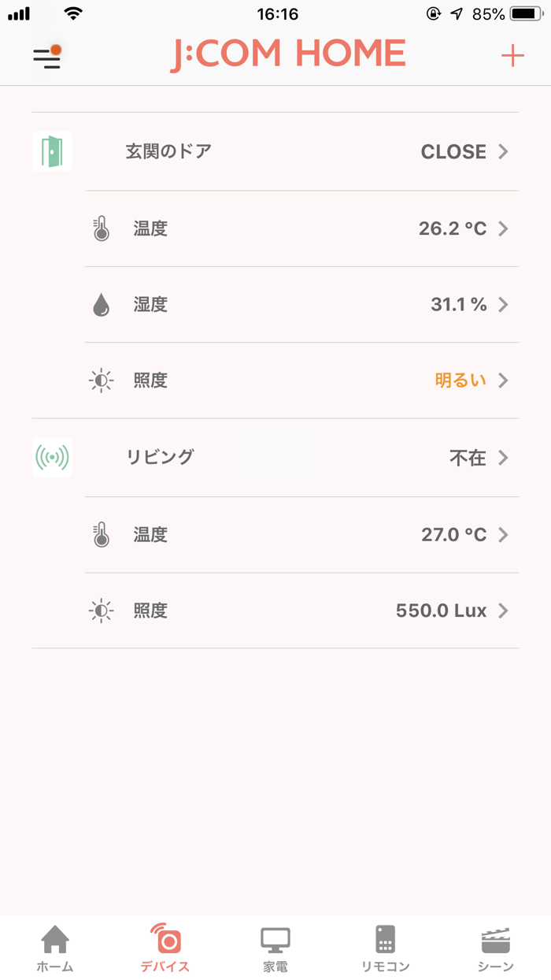The image size is (551, 980).
Task: Open the door sensor icon for 玄関のドア
Action: [51, 151]
